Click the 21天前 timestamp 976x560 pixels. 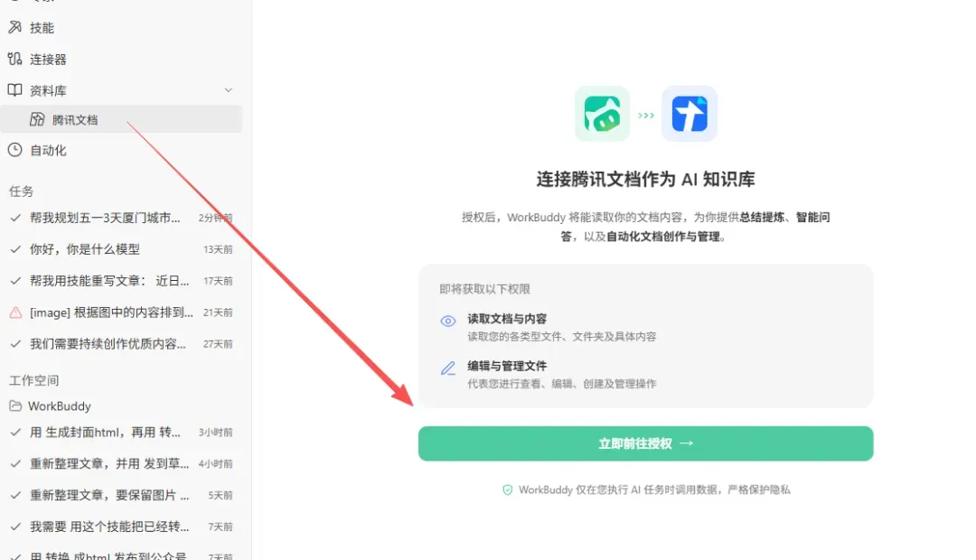pyautogui.click(x=218, y=313)
